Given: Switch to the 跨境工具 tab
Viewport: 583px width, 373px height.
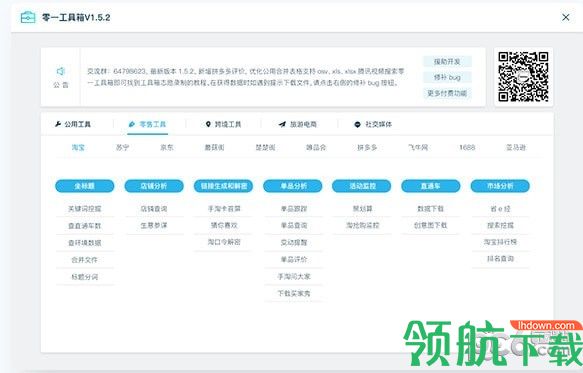Looking at the screenshot, I should coord(223,124).
